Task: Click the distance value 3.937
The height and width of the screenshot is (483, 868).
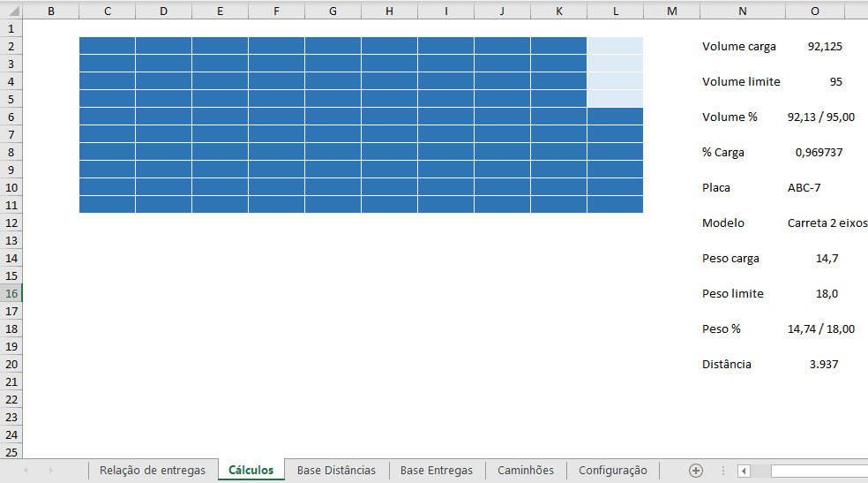Action: click(824, 365)
